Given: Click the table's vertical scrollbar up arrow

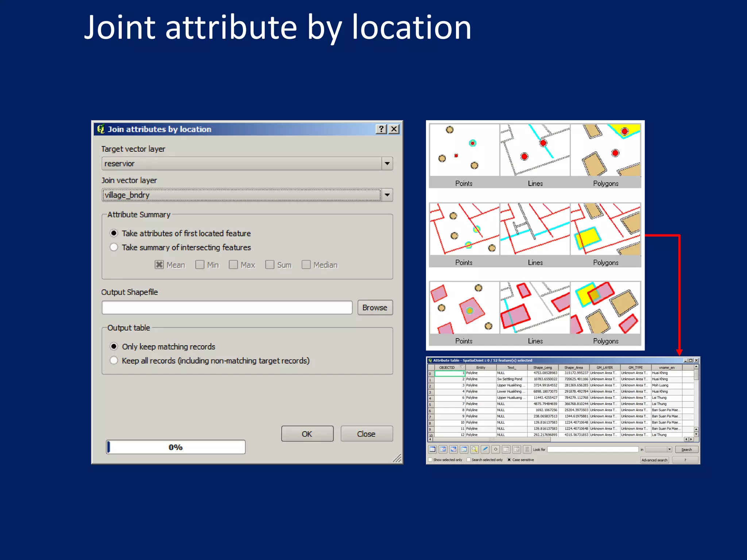Looking at the screenshot, I should tap(696, 366).
